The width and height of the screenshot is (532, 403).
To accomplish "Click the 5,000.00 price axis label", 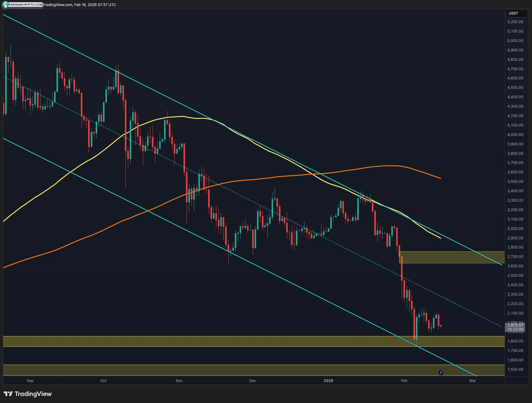I will click(515, 41).
